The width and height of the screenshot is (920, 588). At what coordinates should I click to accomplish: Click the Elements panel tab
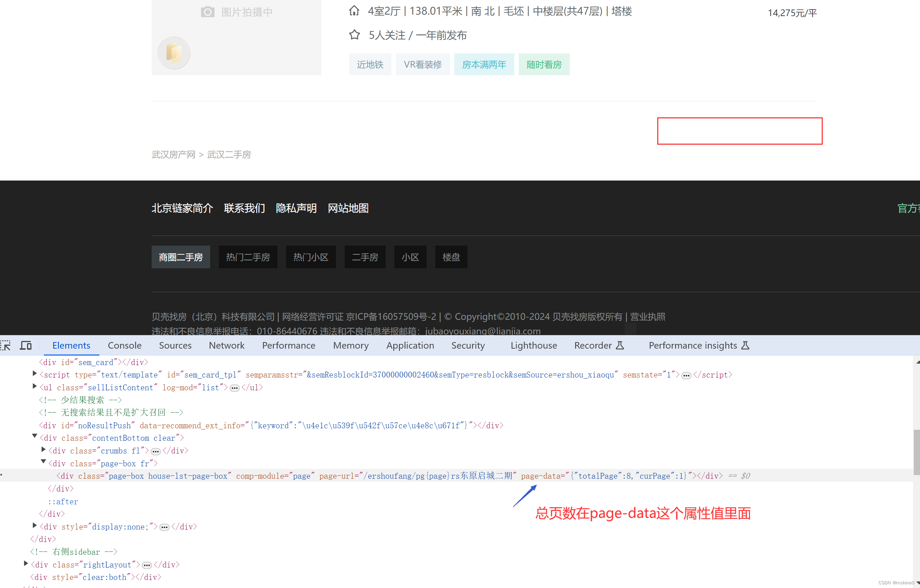[71, 345]
